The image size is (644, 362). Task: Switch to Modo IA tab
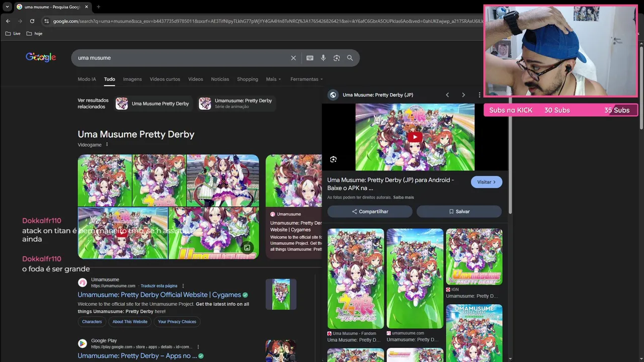click(x=87, y=79)
